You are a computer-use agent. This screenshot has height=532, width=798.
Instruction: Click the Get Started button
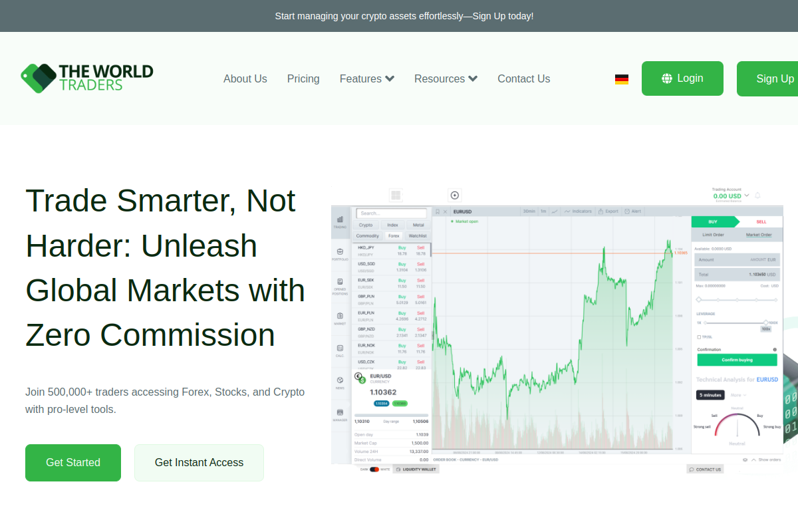[73, 462]
